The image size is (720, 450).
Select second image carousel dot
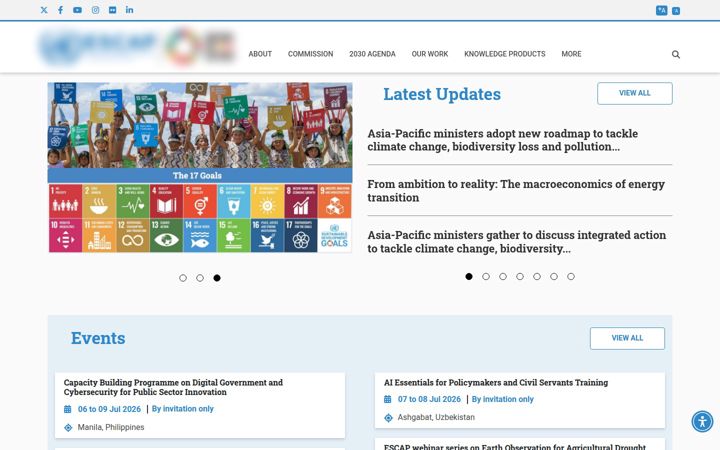point(200,278)
